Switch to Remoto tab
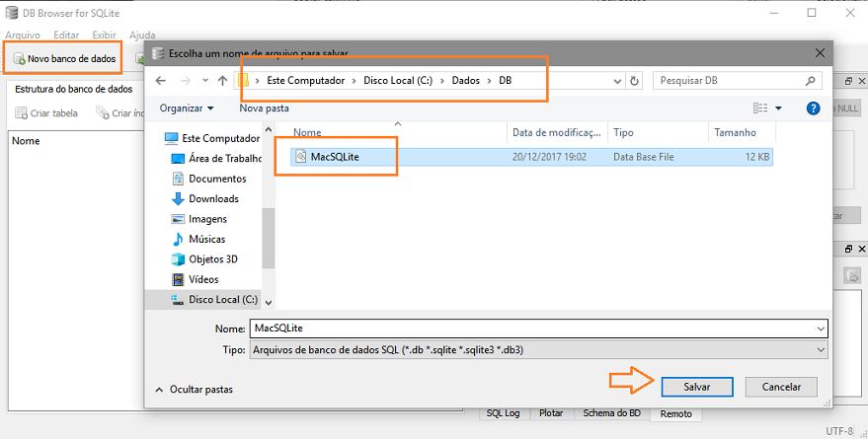Image resolution: width=868 pixels, height=439 pixels. [675, 413]
